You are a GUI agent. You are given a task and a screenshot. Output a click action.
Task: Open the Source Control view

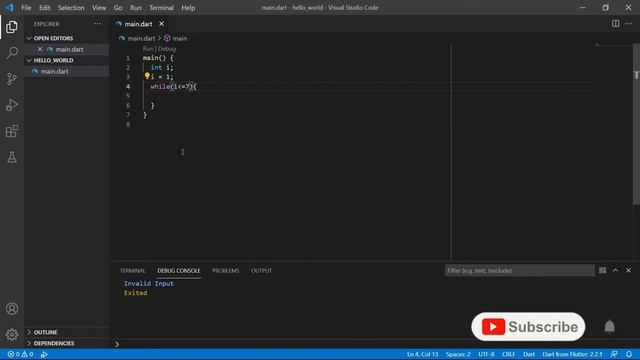[12, 79]
